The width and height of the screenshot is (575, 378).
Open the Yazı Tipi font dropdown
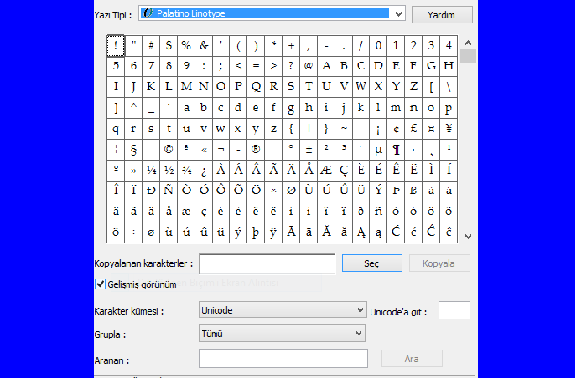(272, 14)
